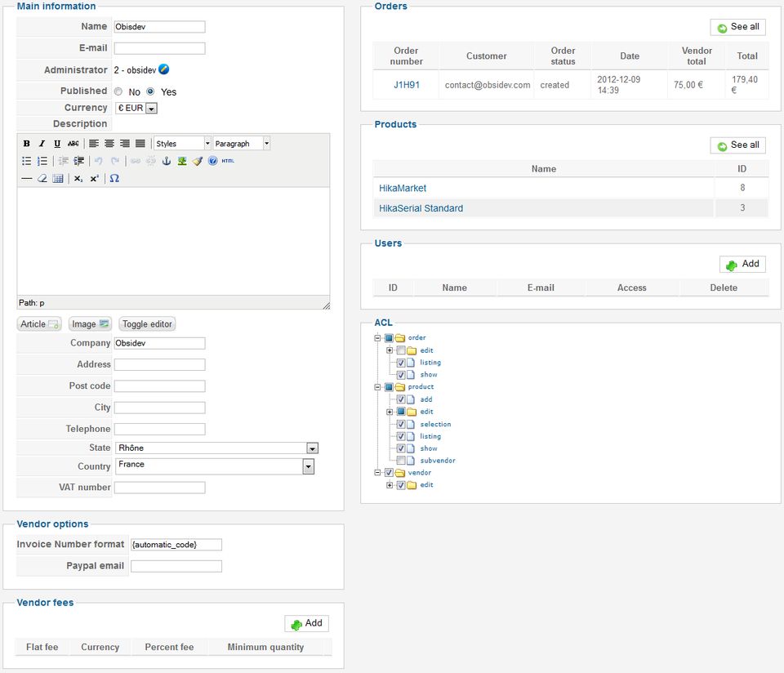This screenshot has height=673, width=784.
Task: Toggle the product add ACL checkbox
Action: pyautogui.click(x=401, y=399)
